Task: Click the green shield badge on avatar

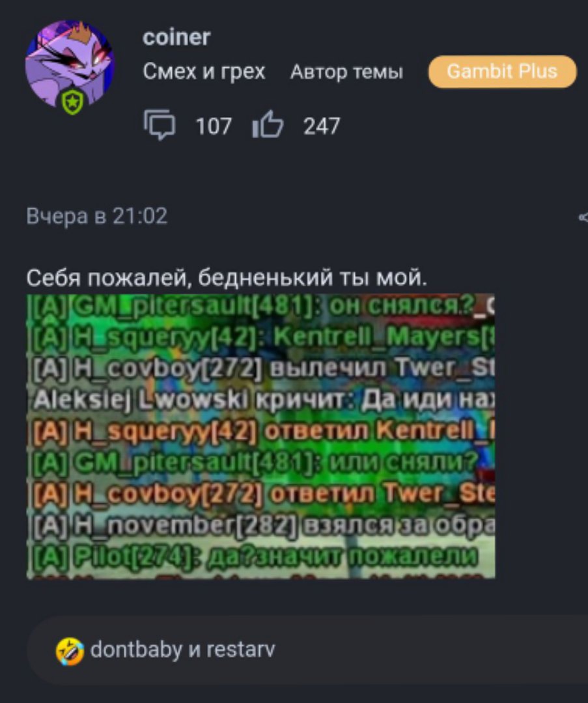Action: pos(73,102)
